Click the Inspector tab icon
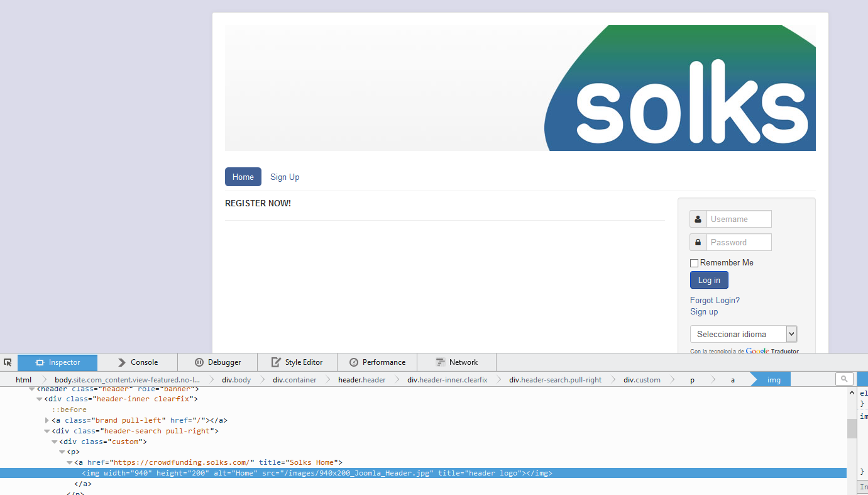Image resolution: width=868 pixels, height=495 pixels. (x=40, y=362)
